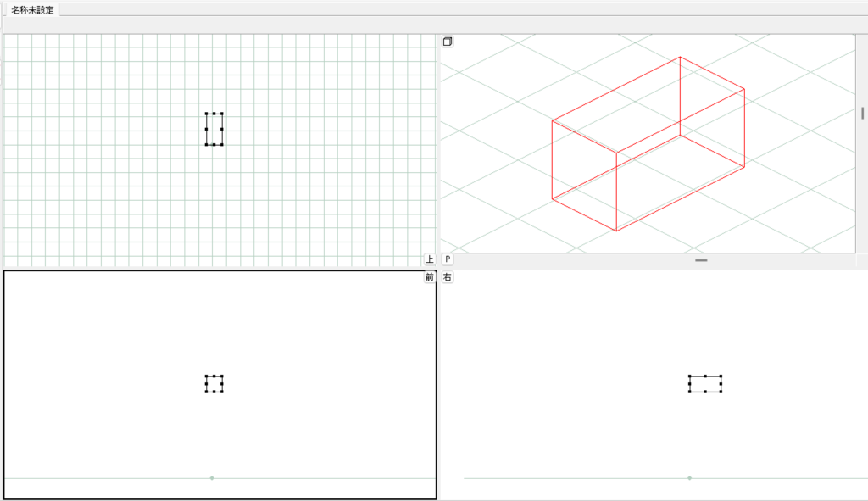868x501 pixels.
Task: Click the 右 (right) view label button
Action: (x=448, y=277)
